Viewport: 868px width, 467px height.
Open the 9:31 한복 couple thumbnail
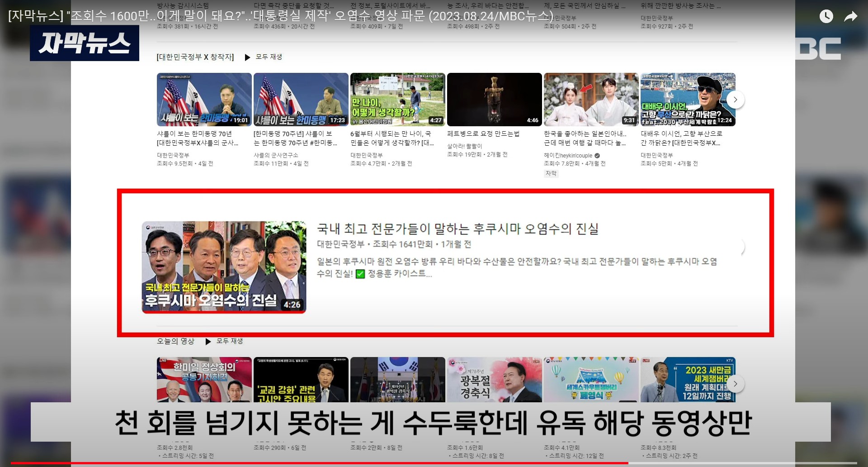tap(591, 100)
